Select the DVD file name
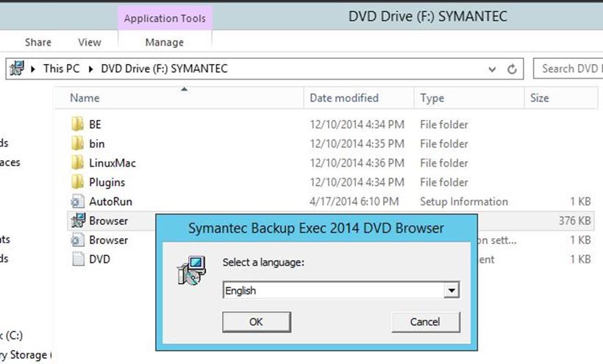Image resolution: width=603 pixels, height=364 pixels. pyautogui.click(x=99, y=259)
